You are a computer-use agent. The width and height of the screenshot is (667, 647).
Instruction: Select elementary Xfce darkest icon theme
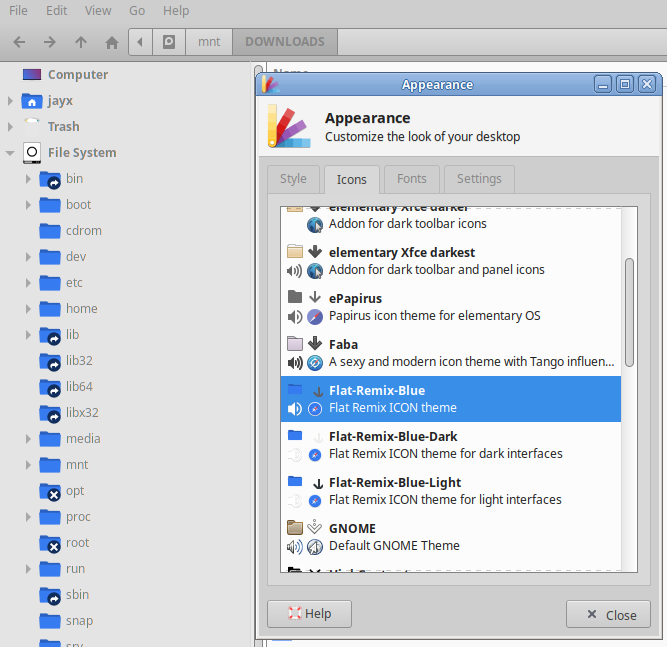451,261
